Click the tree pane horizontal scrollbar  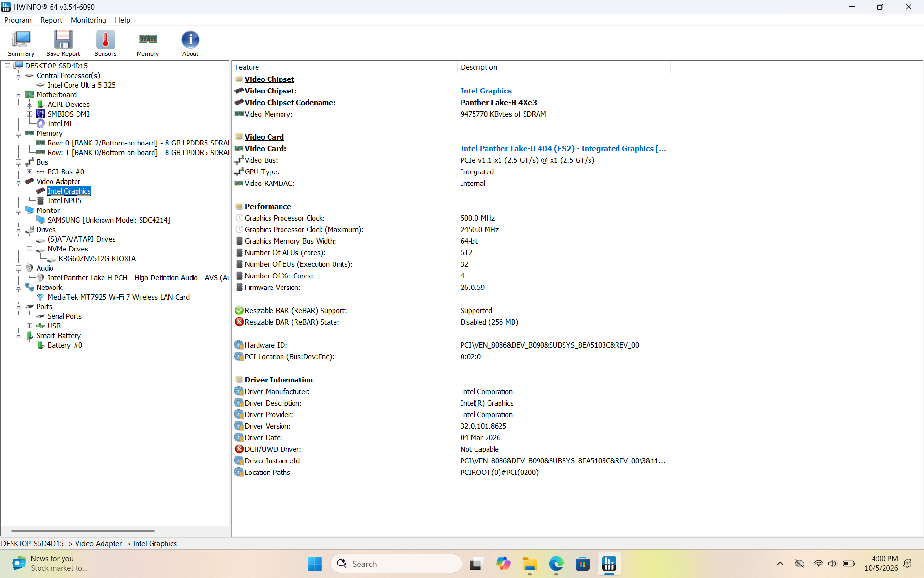tap(83, 531)
